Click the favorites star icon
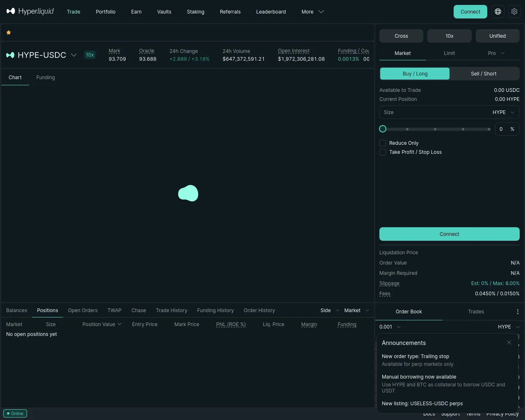Screen dimensions: 525x420 pos(9,32)
